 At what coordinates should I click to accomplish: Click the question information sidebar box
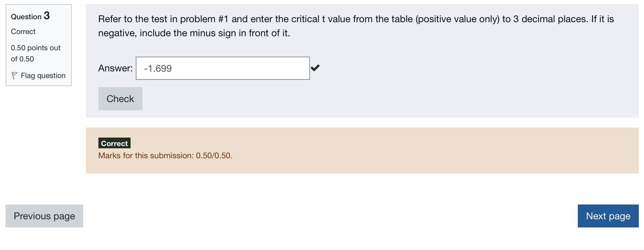click(38, 44)
